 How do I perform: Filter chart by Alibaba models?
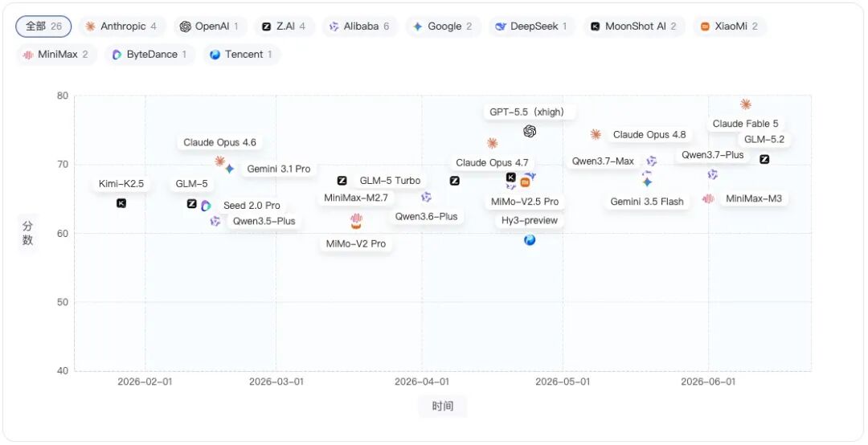(x=359, y=26)
